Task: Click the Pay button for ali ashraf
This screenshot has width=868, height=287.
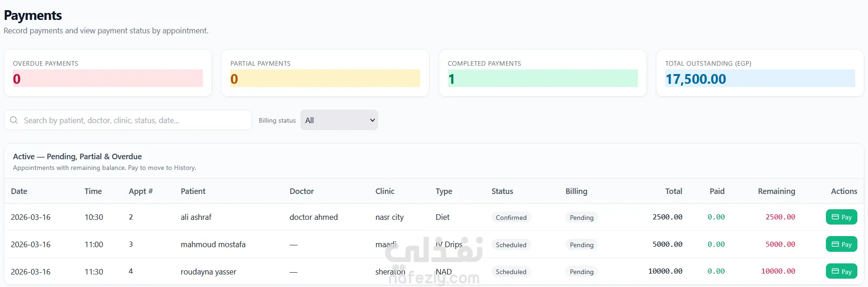Action: tap(841, 217)
